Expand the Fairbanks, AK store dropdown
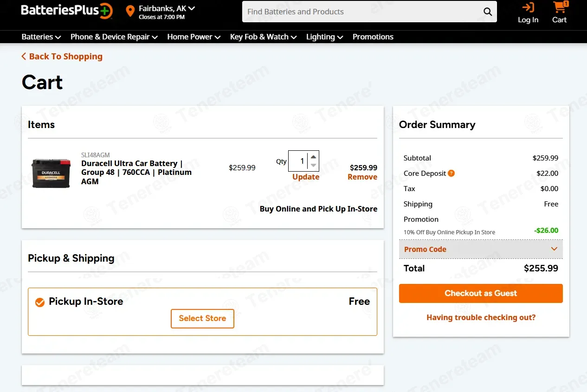The width and height of the screenshot is (587, 392). pos(167,8)
